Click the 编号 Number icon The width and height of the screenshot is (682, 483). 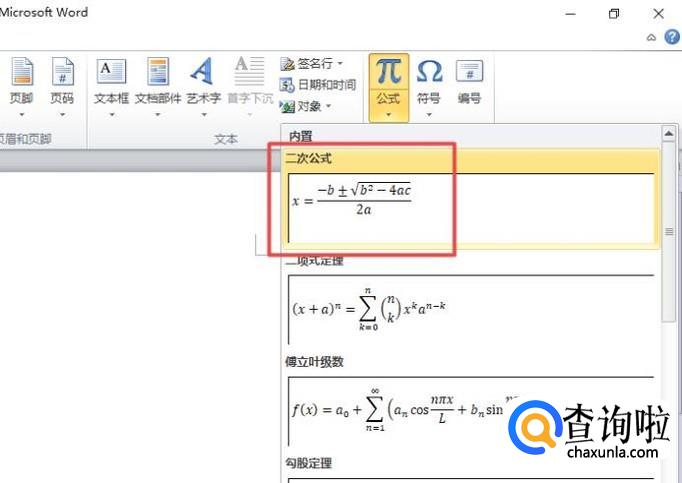tap(469, 72)
